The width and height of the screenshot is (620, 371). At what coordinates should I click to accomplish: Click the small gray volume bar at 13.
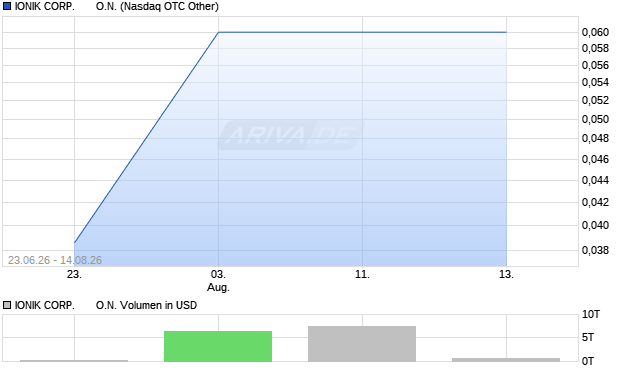506,360
